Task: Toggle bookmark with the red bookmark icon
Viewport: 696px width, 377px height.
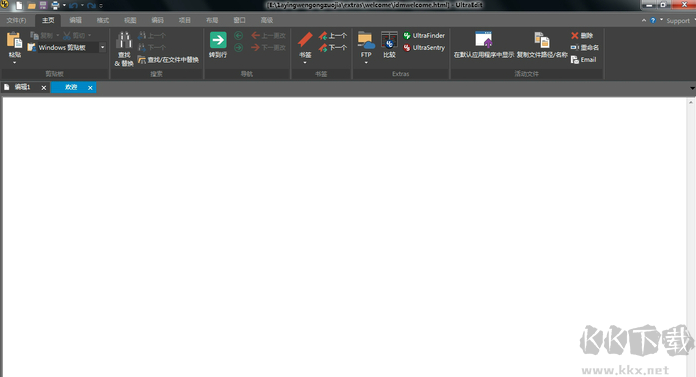Action: [x=305, y=40]
